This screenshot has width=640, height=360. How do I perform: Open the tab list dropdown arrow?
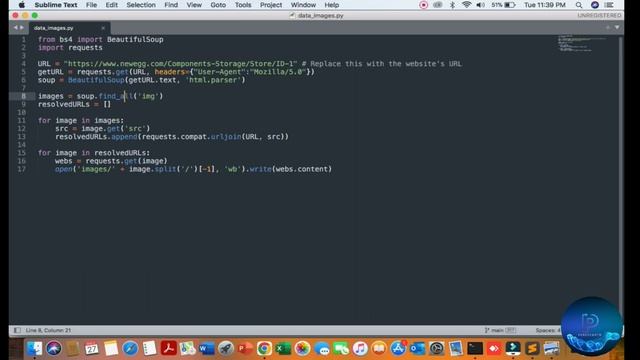pos(617,27)
